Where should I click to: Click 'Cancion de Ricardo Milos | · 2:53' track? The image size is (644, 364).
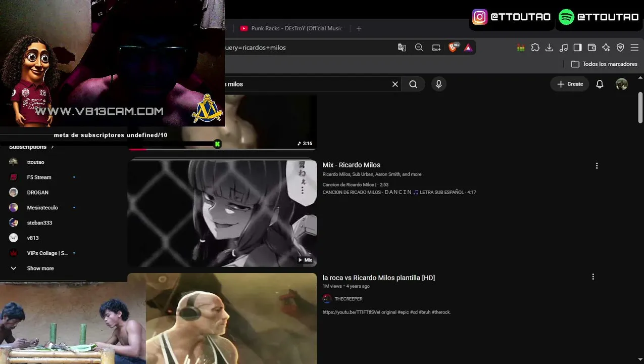pyautogui.click(x=355, y=185)
